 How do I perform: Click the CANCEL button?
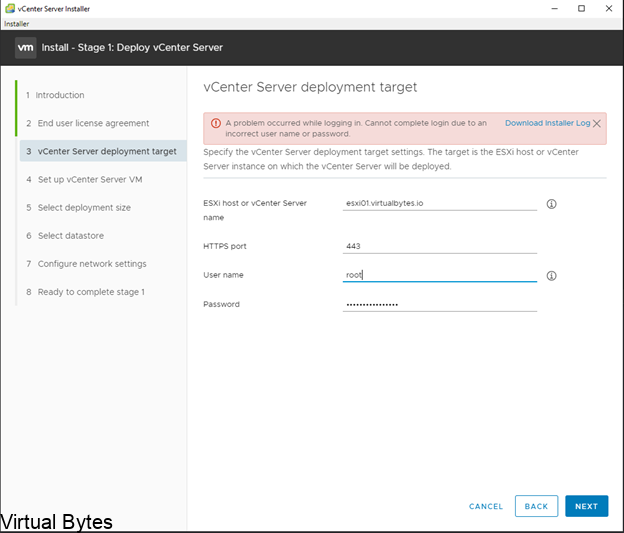486,506
